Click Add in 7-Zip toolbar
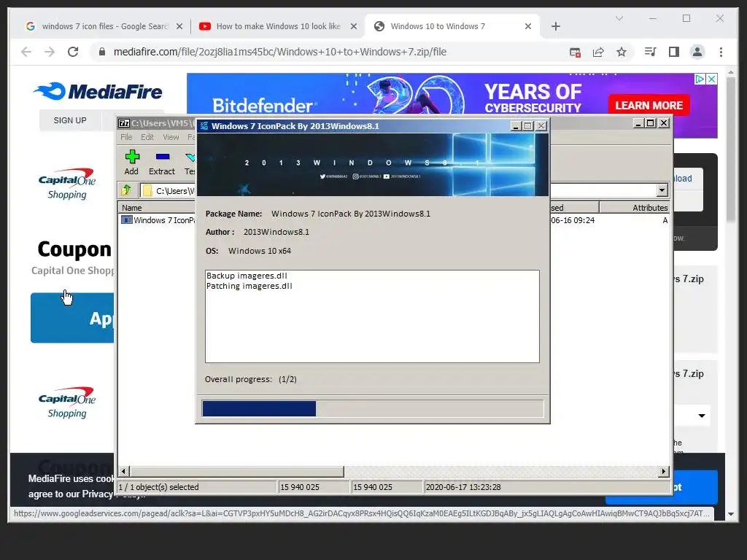This screenshot has width=747, height=560. (x=131, y=163)
